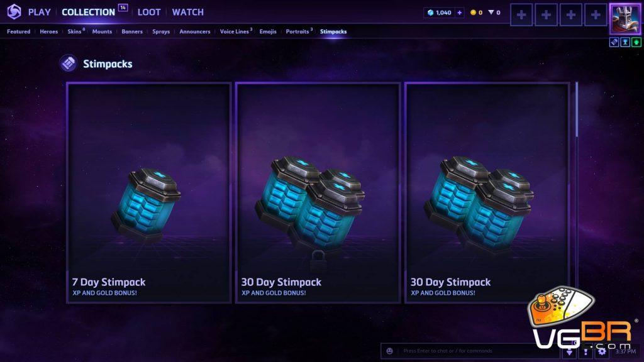
Task: Click the gold coin currency icon
Action: click(473, 13)
